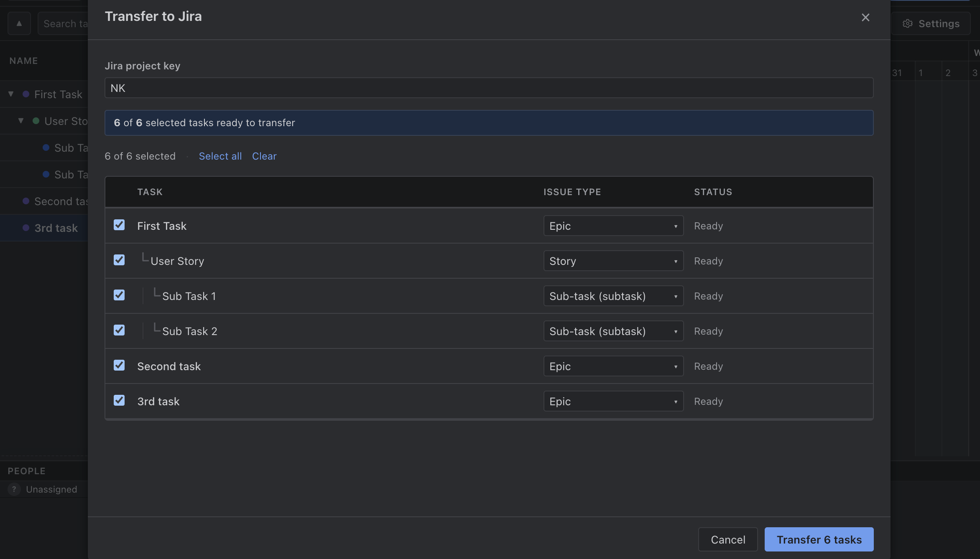Change issue type for Sub Task 2

click(x=613, y=331)
